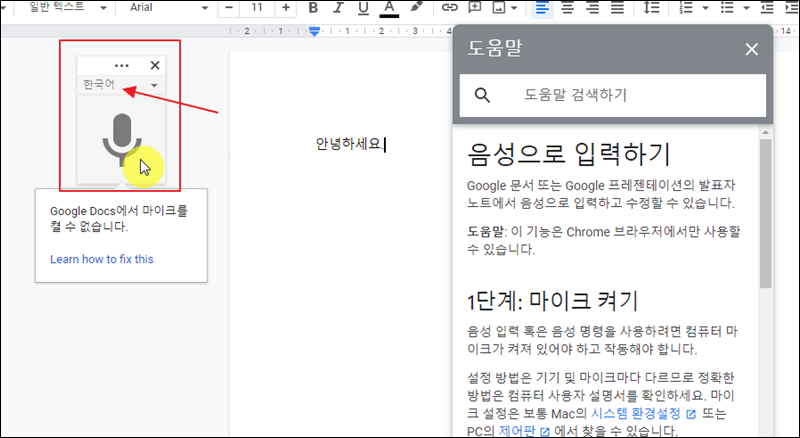The height and width of the screenshot is (438, 800).
Task: Align text to the right
Action: coord(592,8)
